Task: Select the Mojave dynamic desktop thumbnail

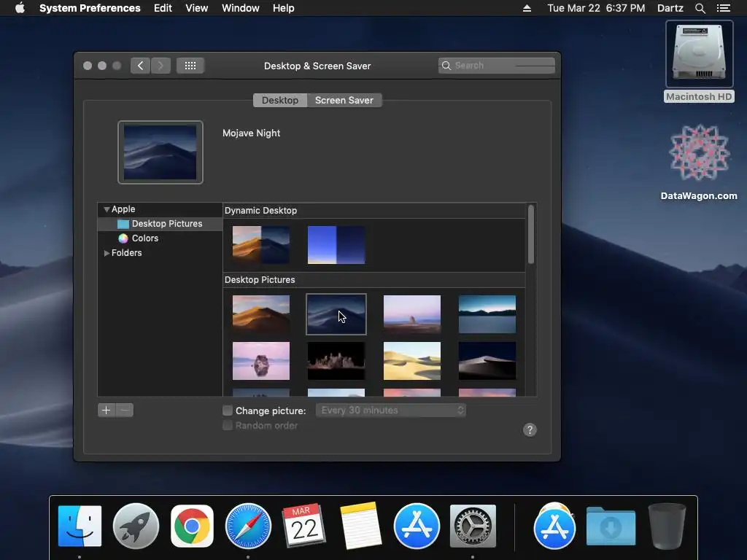Action: click(261, 245)
